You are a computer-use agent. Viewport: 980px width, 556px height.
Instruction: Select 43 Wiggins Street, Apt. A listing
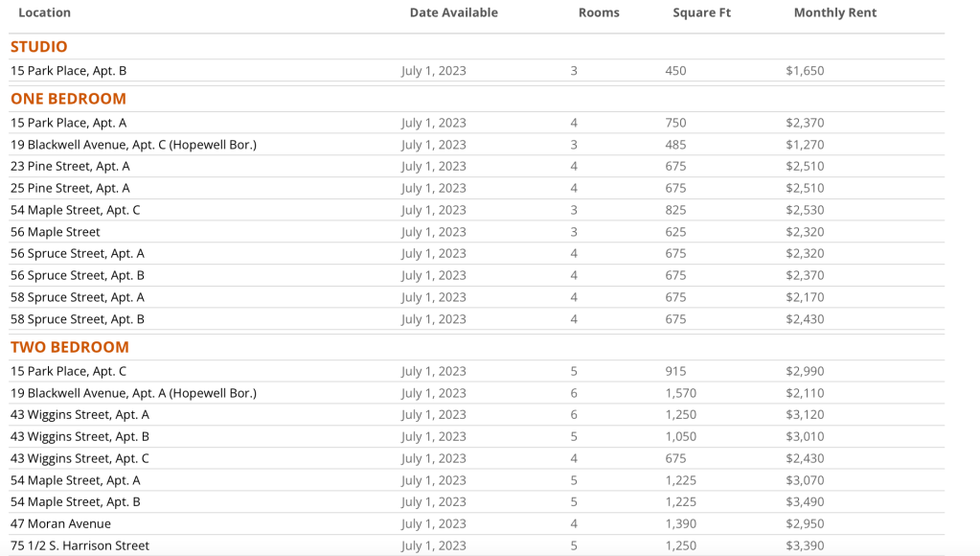click(80, 415)
